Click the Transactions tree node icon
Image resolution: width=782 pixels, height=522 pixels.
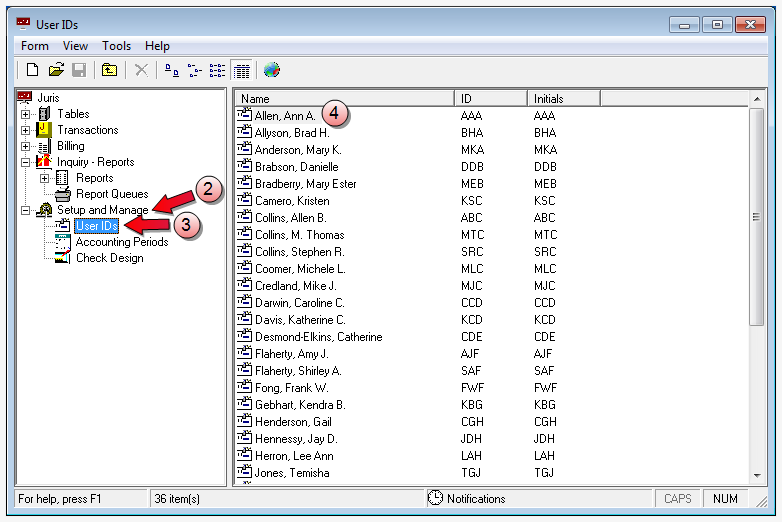pyautogui.click(x=44, y=130)
